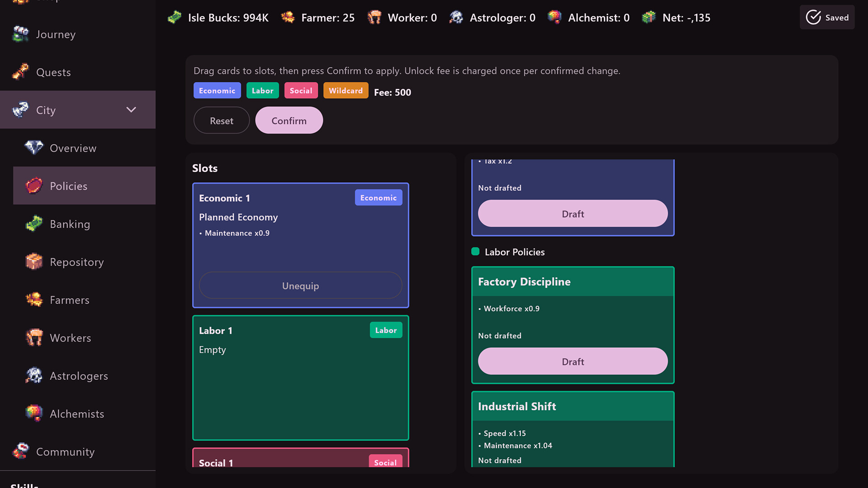This screenshot has height=488, width=868.
Task: Draft the Factory Discipline policy
Action: [x=572, y=361]
